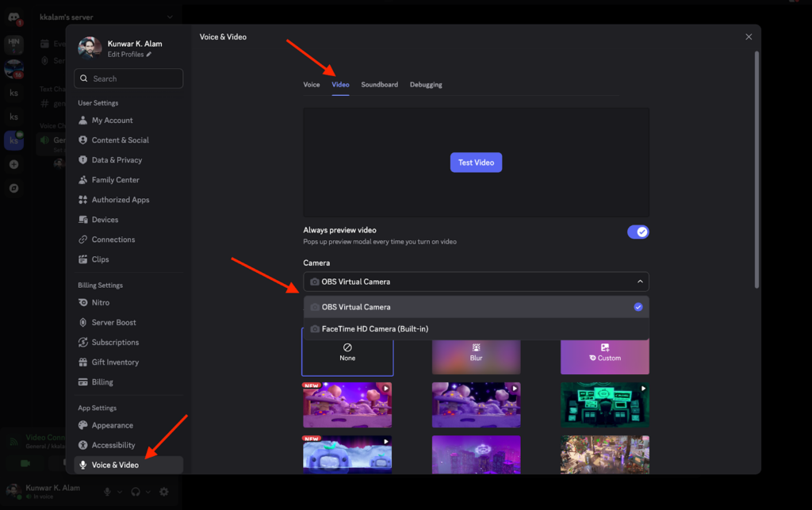Click the Discord home logo icon
The image size is (812, 510).
point(13,17)
